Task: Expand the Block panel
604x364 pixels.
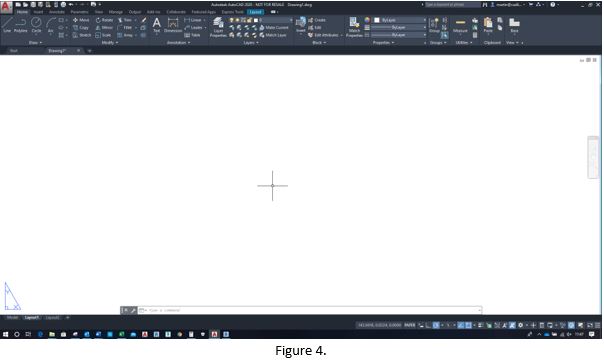Action: tap(319, 43)
